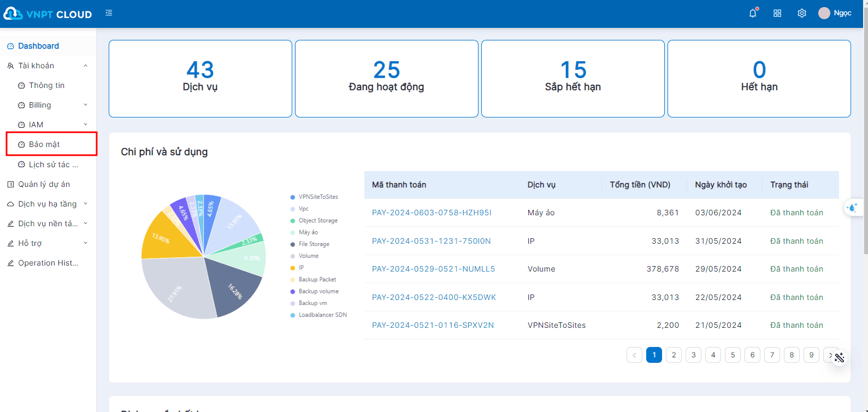Open payment PAY-2024-0603-0758-HZH95I link
This screenshot has height=412, width=868.
pos(432,213)
